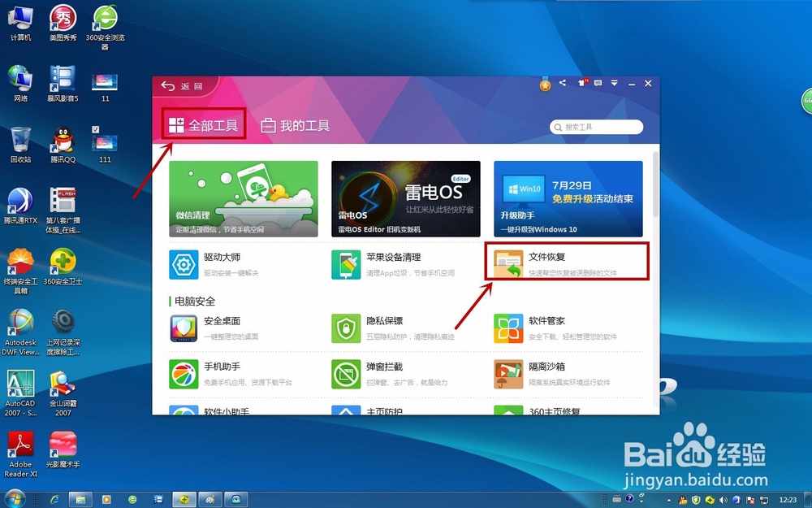Select the 腾讯通RTX desktop icon
Image resolution: width=812 pixels, height=508 pixels.
[x=20, y=206]
